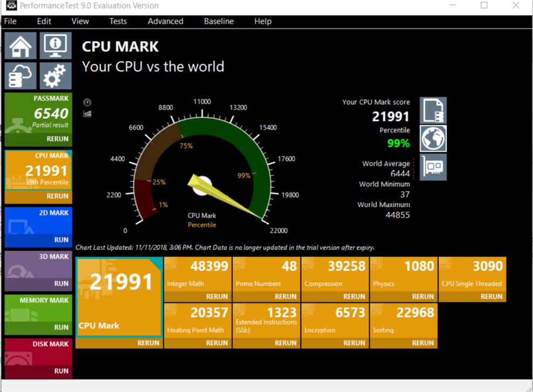Switch to the small chart view icon
This screenshot has height=392, width=533.
(88, 113)
